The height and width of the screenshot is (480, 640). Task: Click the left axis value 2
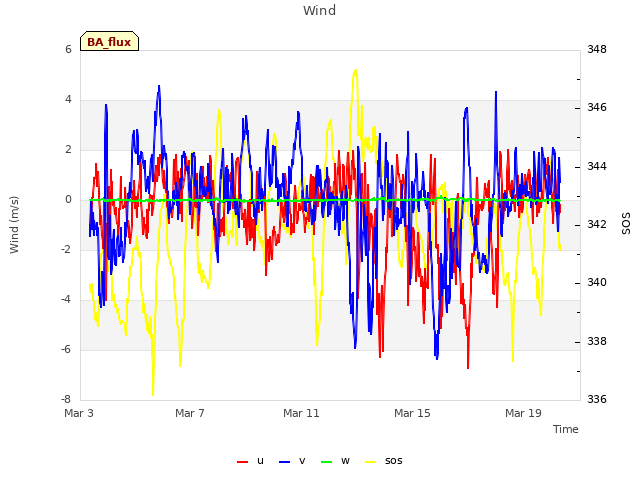click(x=68, y=149)
